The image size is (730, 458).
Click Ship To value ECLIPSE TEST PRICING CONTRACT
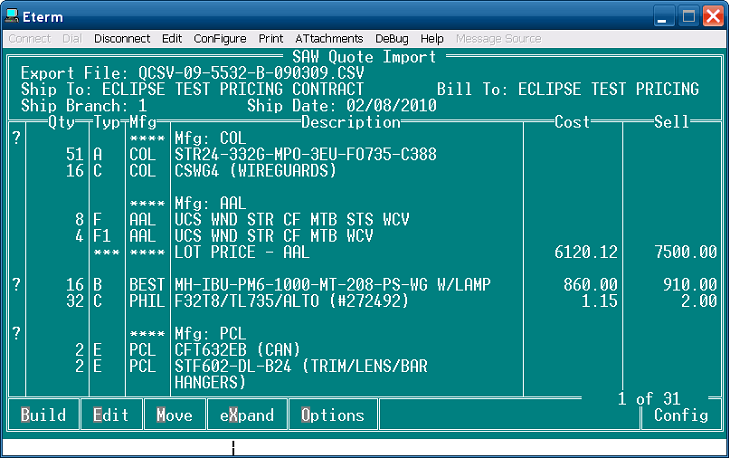(x=233, y=89)
